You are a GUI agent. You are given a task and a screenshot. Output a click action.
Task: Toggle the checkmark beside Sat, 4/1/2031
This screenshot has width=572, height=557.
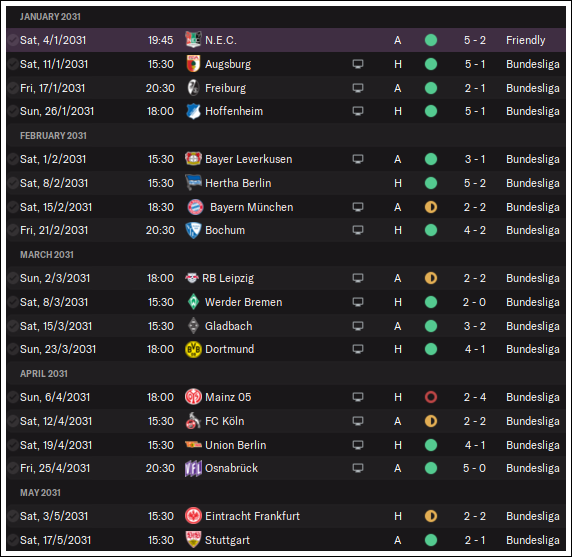(x=13, y=40)
